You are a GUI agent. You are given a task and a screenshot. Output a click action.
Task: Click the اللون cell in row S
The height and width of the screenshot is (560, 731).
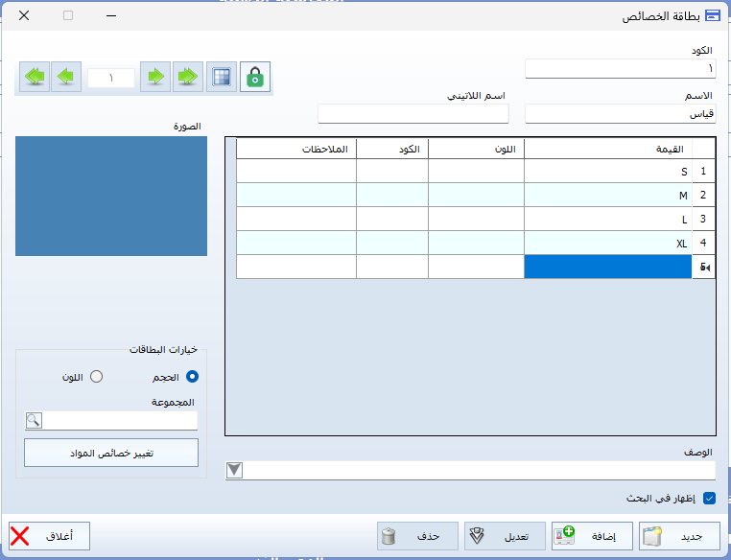coord(477,171)
